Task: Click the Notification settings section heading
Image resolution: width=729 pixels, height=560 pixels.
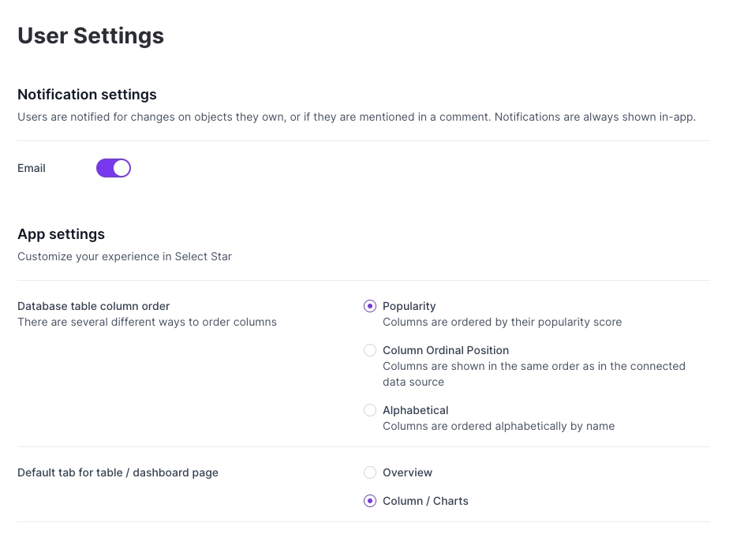Action: pos(87,95)
